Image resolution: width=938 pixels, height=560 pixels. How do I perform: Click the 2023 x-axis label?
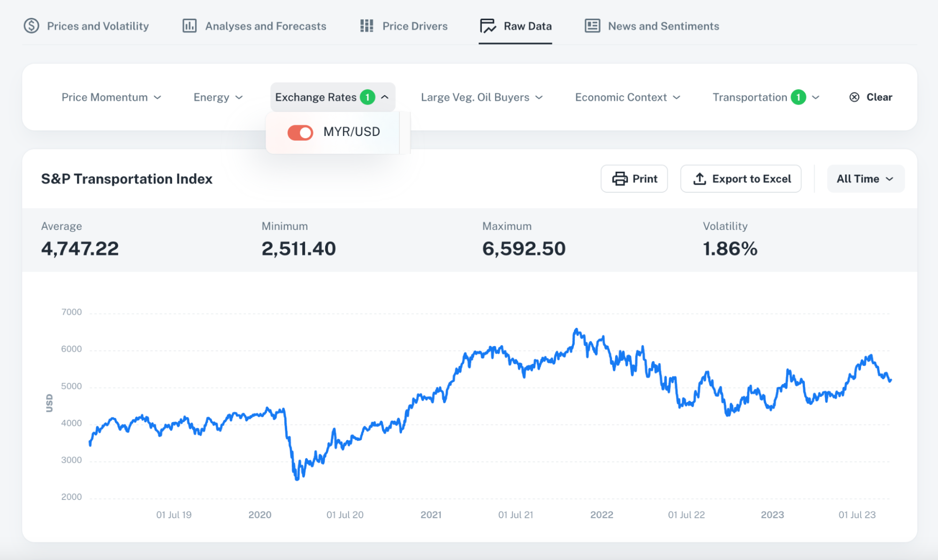point(772,515)
